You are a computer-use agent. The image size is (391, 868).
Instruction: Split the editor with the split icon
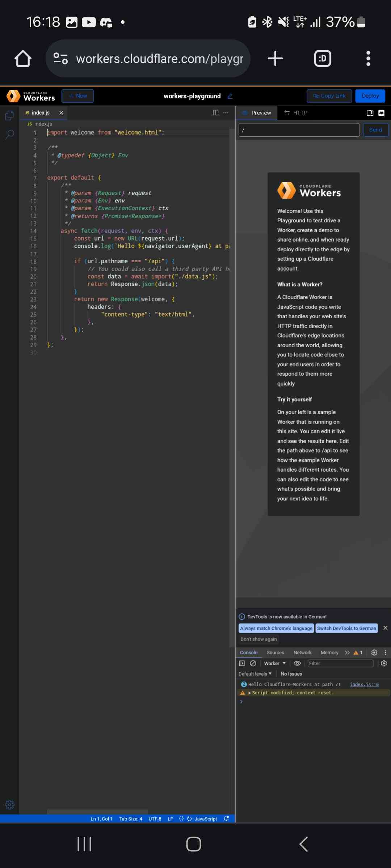coord(215,112)
